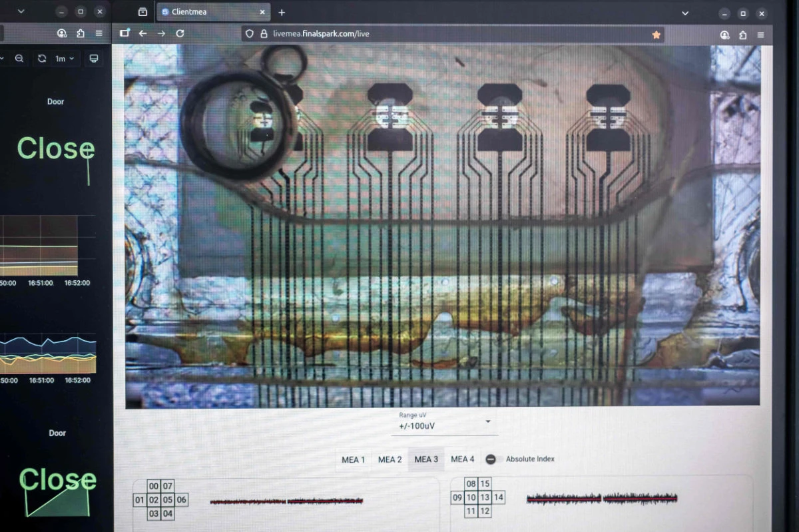Open hamburger menu in Clientmea window
Viewport: 799px width, 532px height.
(760, 35)
